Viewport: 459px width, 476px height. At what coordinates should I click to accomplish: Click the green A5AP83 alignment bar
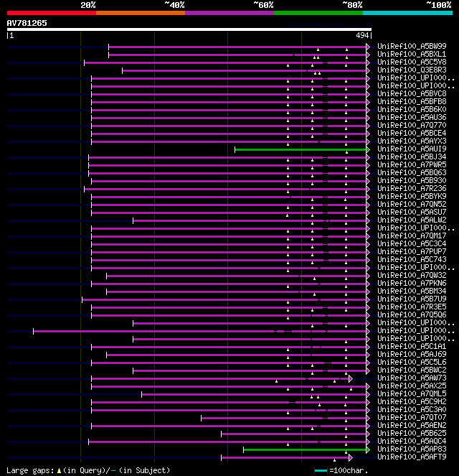pyautogui.click(x=305, y=449)
